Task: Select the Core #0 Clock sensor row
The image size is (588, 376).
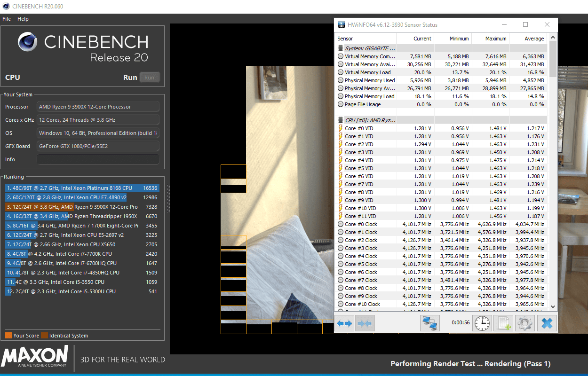Action: point(441,224)
